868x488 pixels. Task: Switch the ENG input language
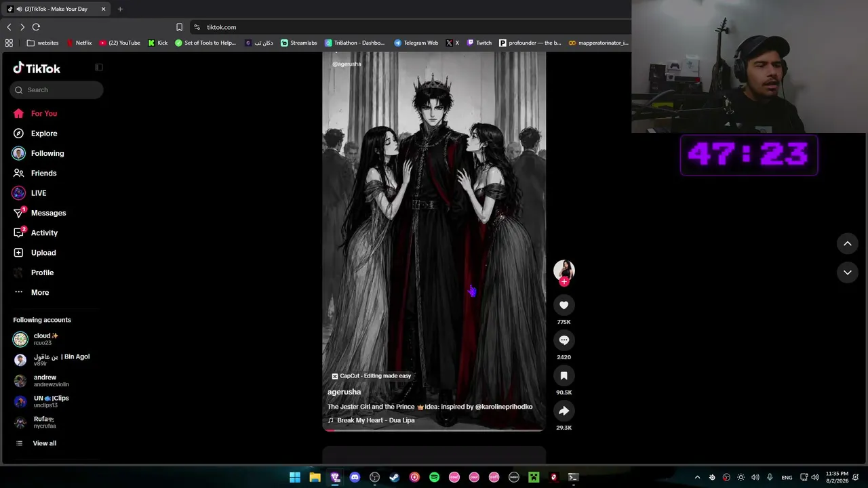787,477
